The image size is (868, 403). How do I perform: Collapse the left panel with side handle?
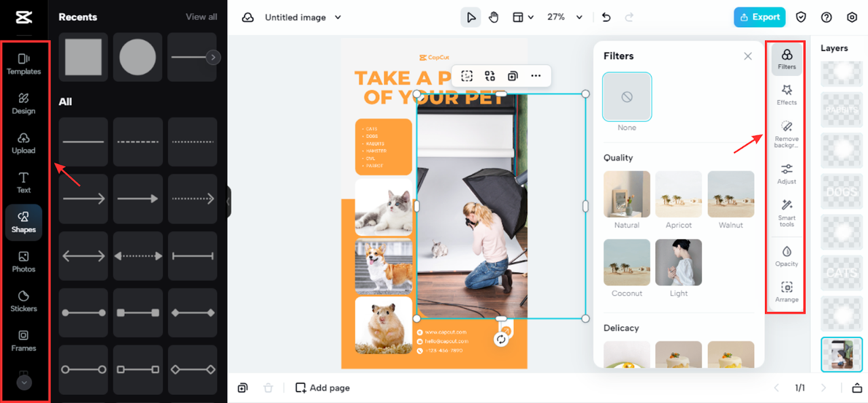click(229, 202)
